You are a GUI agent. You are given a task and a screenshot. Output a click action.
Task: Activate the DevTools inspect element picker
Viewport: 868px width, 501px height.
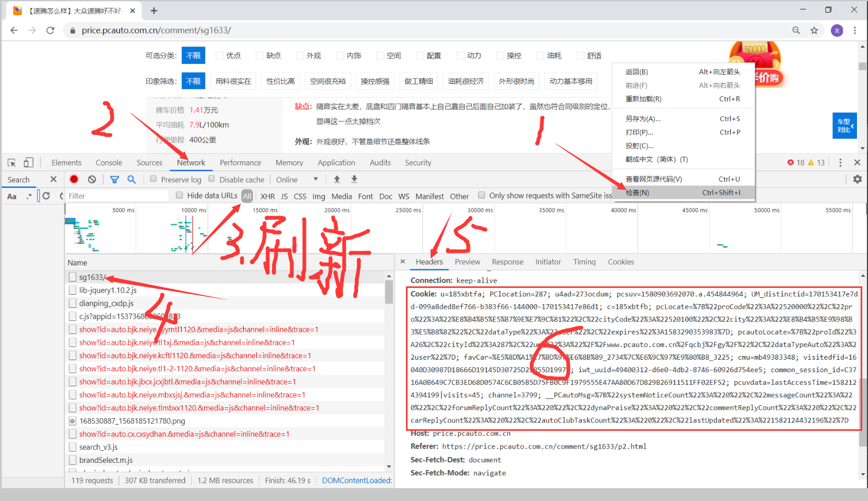click(12, 163)
